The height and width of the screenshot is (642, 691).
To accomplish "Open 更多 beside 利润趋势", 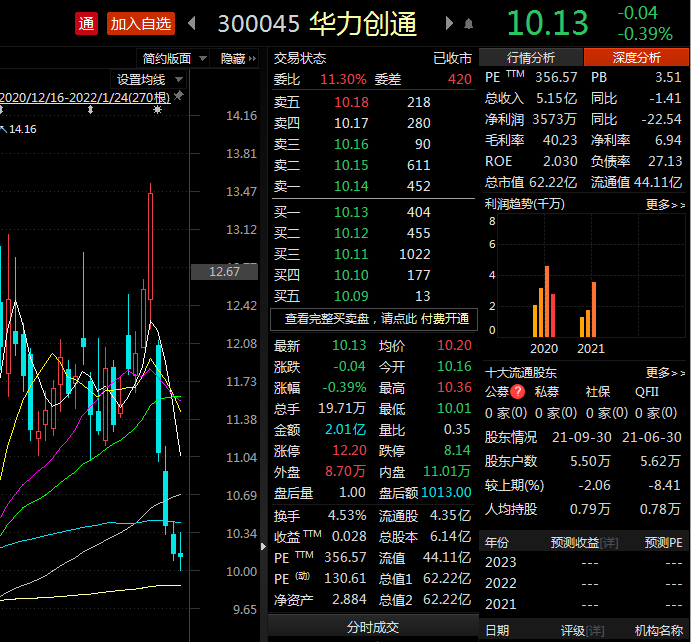I will click(x=665, y=204).
